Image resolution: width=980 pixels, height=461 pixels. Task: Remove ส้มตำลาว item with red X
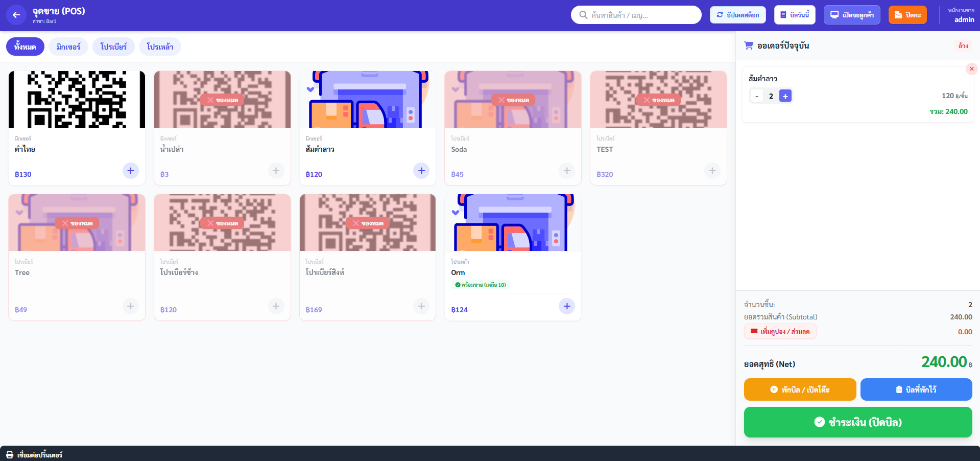[971, 68]
